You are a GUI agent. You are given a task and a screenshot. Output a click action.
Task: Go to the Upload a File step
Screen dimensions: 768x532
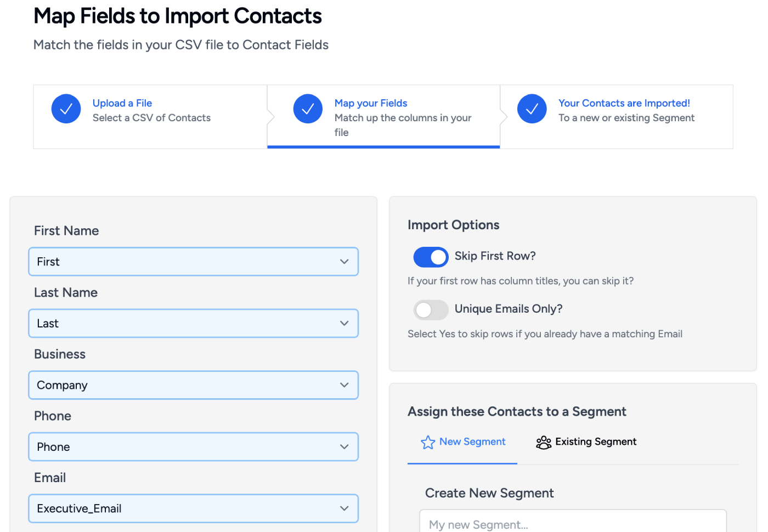pyautogui.click(x=122, y=103)
